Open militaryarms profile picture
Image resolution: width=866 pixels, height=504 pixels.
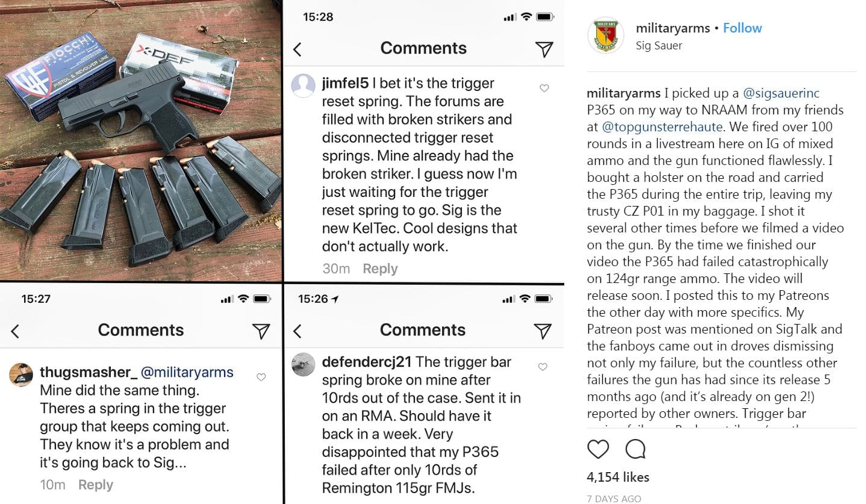click(605, 35)
